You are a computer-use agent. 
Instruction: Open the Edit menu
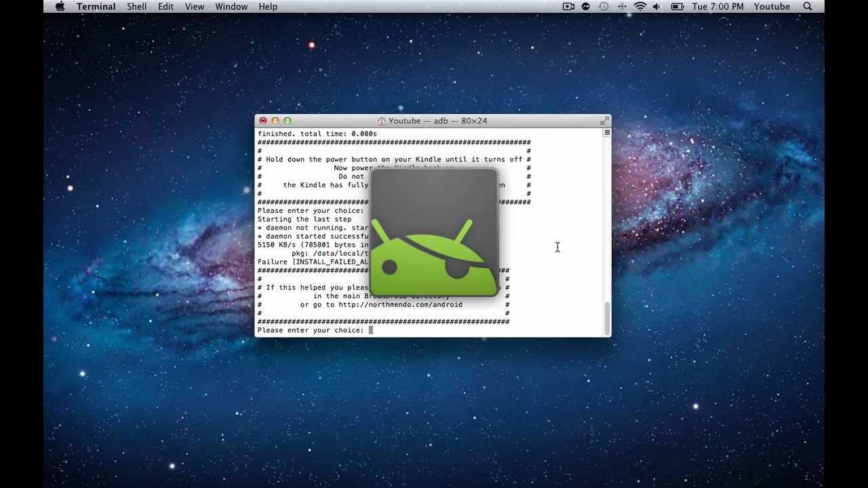[x=165, y=6]
